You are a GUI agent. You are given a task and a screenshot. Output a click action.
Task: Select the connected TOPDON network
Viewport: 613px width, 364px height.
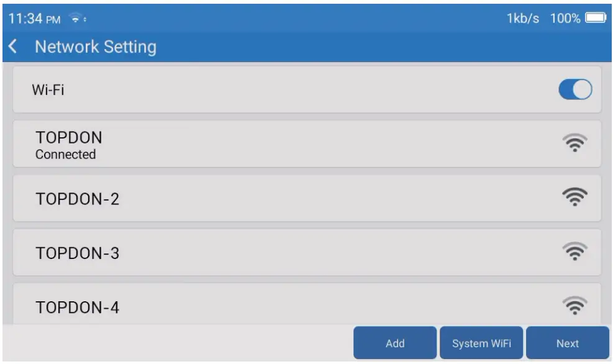tap(248, 144)
